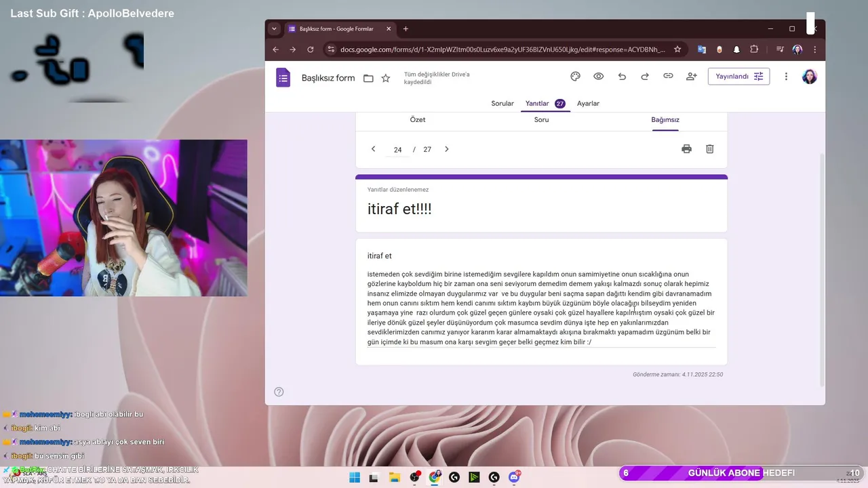
Task: Open the Google Translate extension
Action: pos(702,49)
